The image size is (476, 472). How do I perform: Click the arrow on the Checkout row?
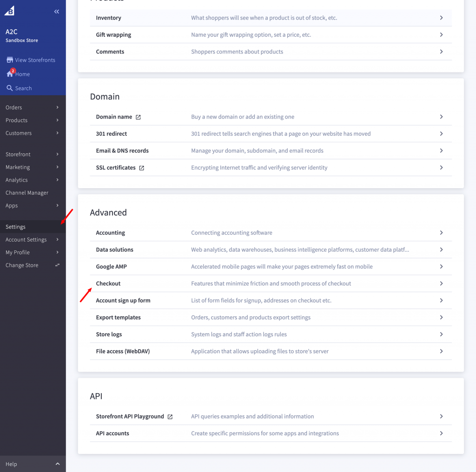pos(441,283)
